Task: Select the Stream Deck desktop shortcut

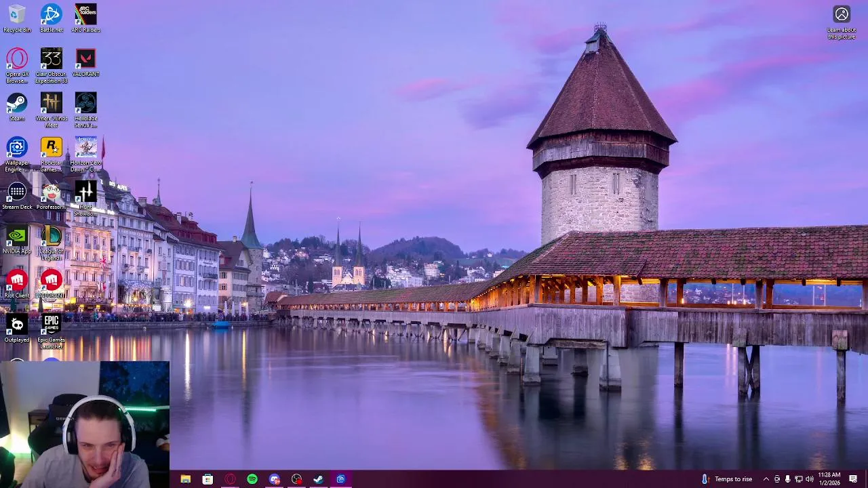Action: coord(17,195)
